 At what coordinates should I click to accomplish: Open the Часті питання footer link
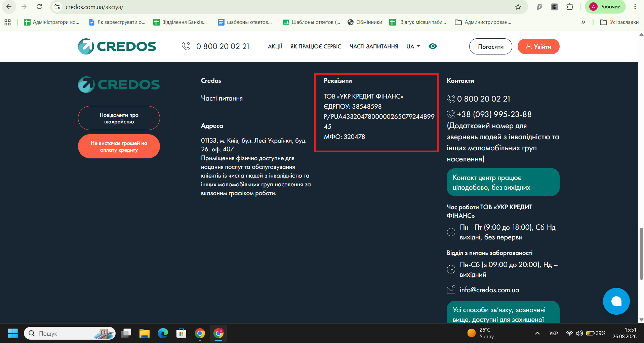[222, 98]
